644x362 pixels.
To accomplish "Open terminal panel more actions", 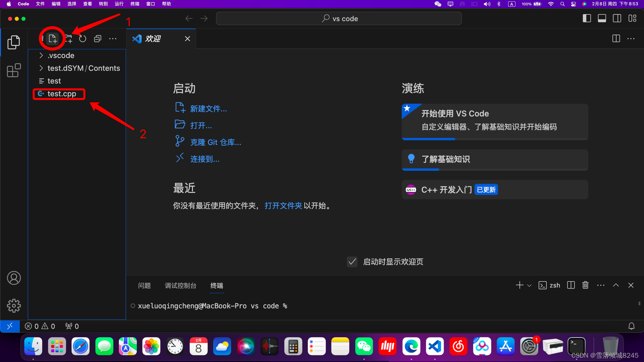I will coord(601,285).
